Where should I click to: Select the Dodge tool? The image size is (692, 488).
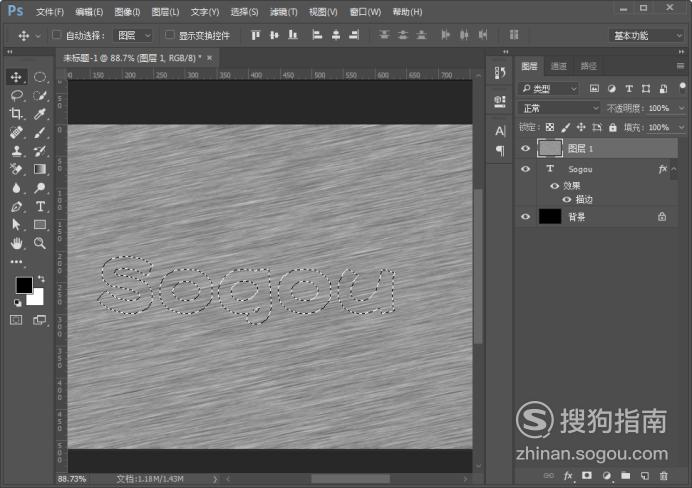point(40,188)
